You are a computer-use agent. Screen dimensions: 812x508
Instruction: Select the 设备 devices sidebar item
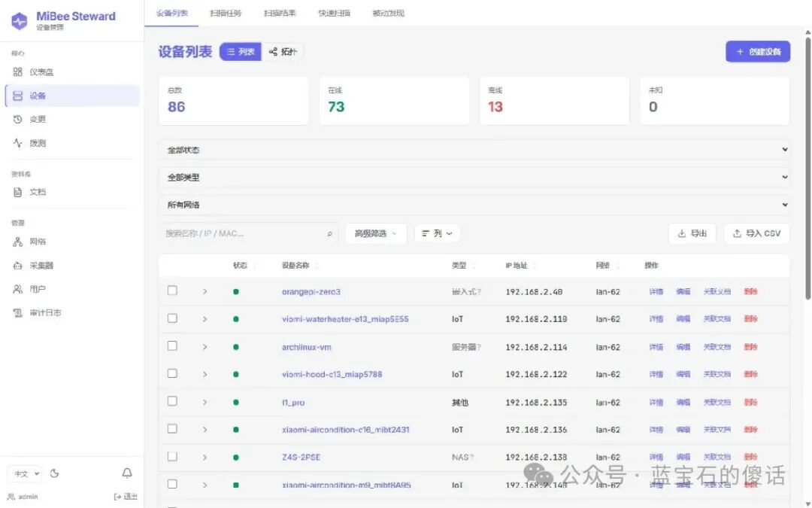(72, 96)
